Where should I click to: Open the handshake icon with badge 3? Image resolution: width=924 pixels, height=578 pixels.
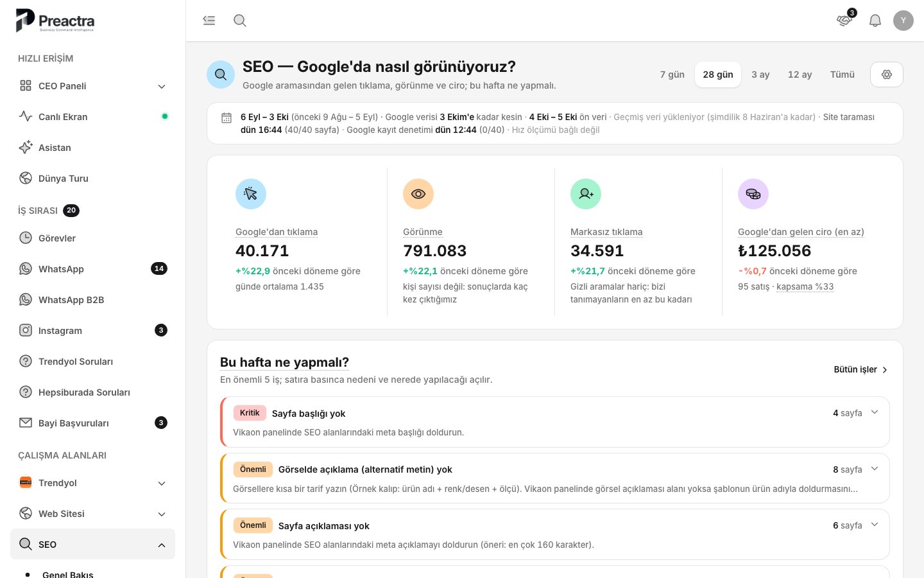pyautogui.click(x=844, y=21)
